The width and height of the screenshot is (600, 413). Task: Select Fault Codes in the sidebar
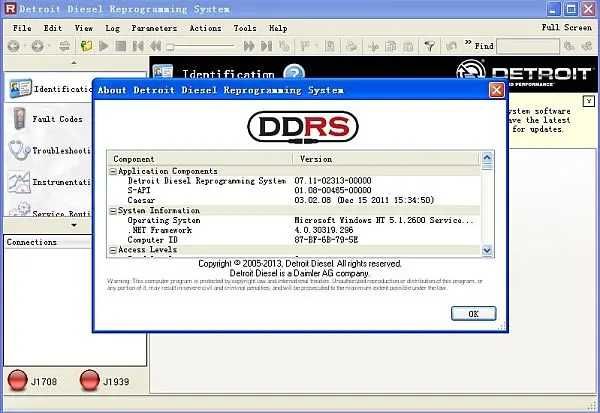tap(49, 119)
